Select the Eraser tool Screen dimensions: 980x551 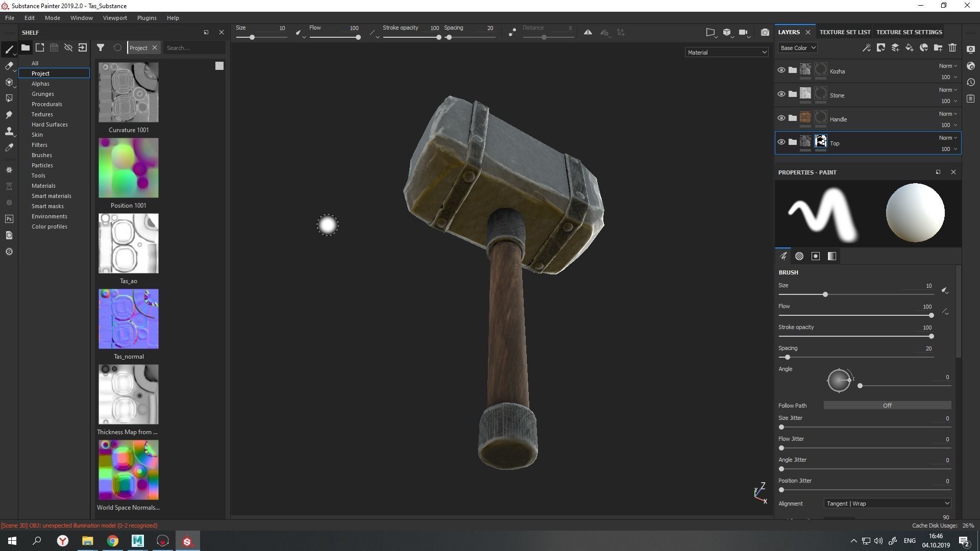(9, 66)
